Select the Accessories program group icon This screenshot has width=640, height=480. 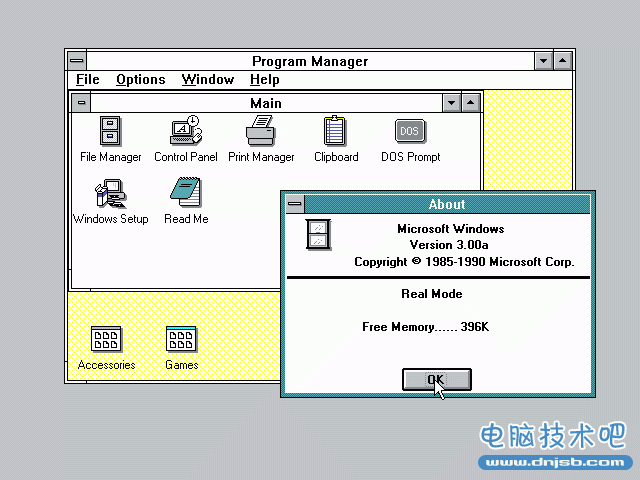coord(106,339)
